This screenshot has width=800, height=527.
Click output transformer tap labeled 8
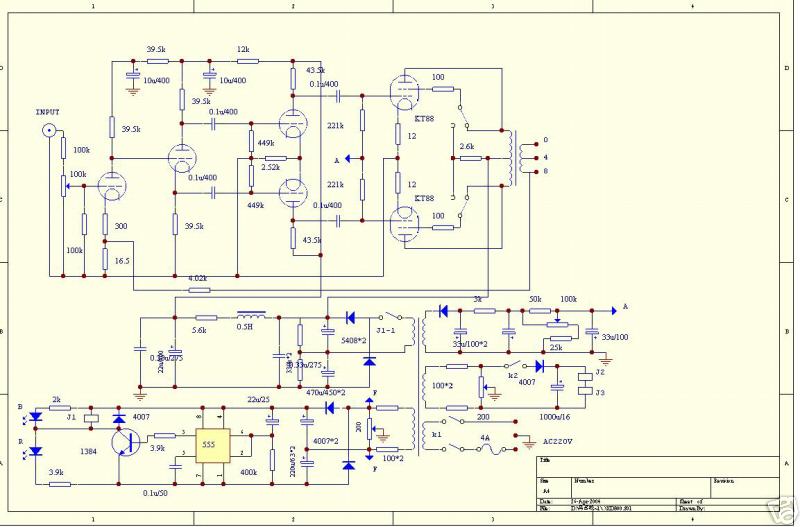tap(545, 171)
